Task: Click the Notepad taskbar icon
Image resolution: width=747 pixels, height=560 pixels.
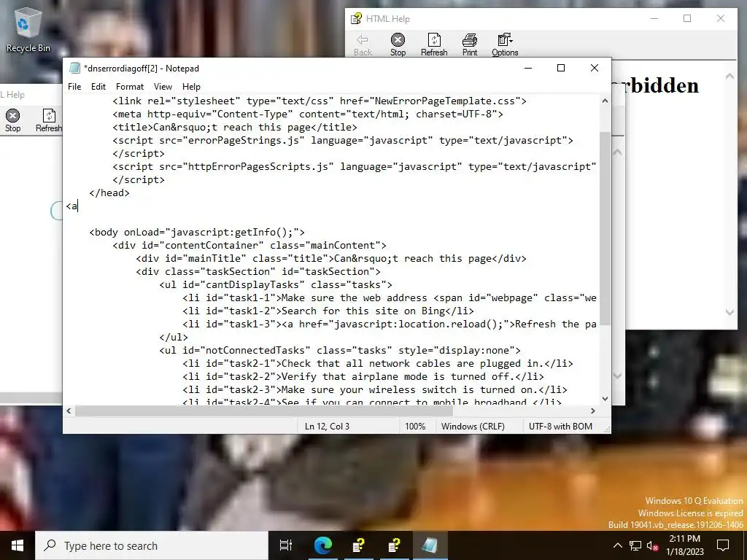Action: point(430,545)
